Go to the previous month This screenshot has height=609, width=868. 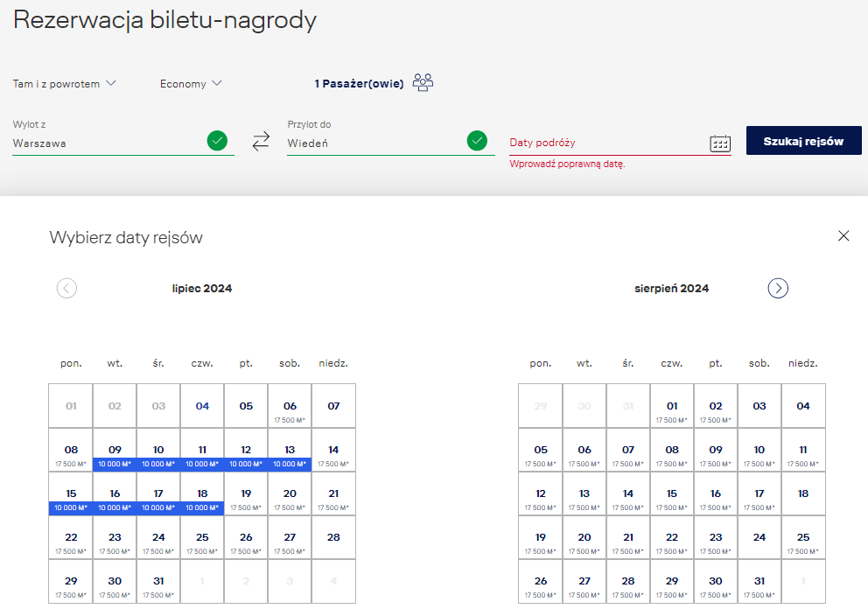tap(67, 288)
